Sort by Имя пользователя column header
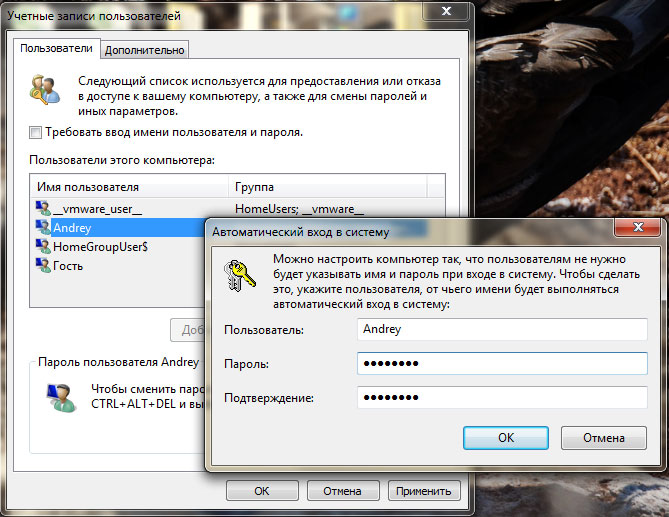Screen dimensions: 669x517 click(130, 187)
